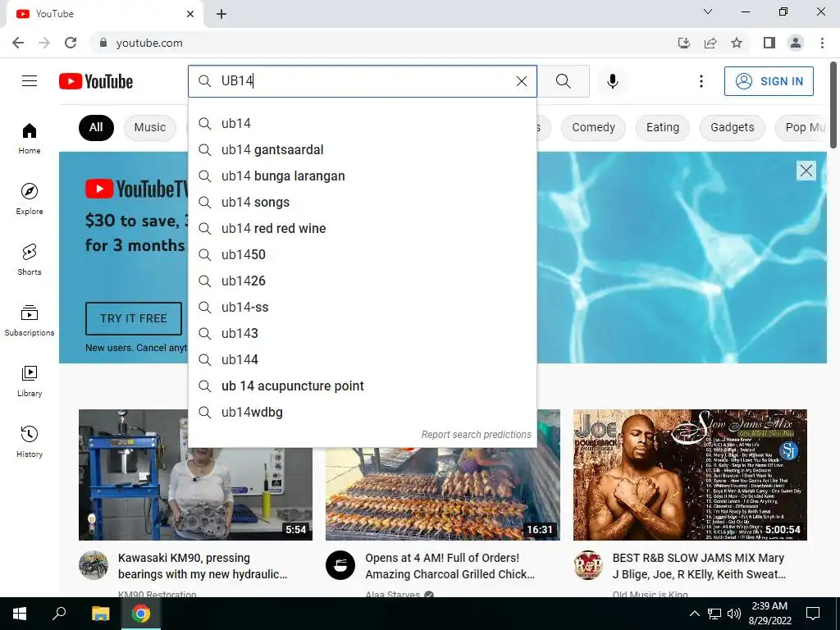Open Shorts in the sidebar
Image resolution: width=840 pixels, height=630 pixels.
pos(30,259)
